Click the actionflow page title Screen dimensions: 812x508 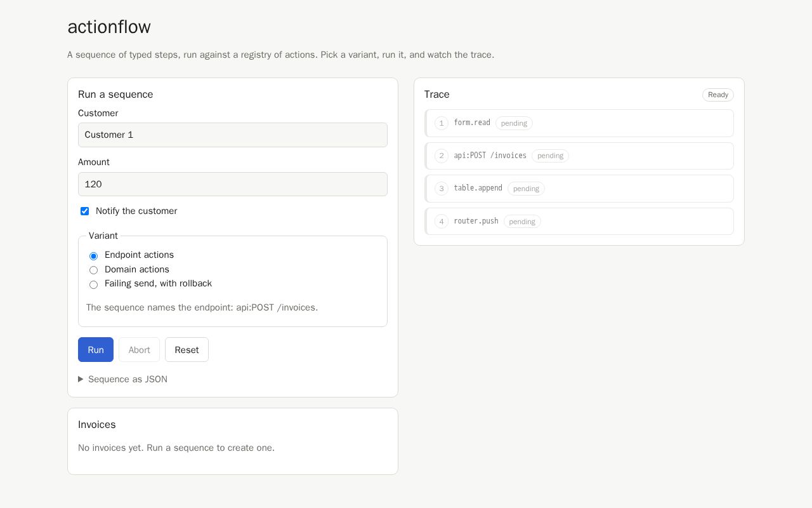pos(109,27)
